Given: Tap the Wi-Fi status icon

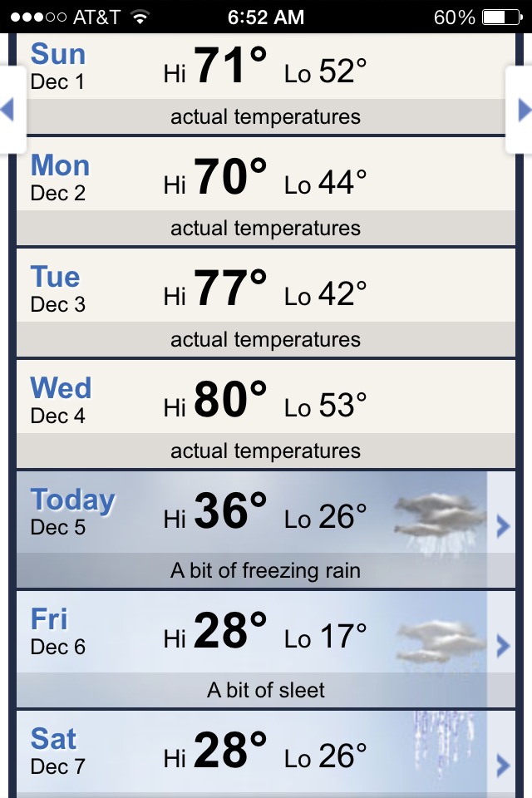Looking at the screenshot, I should (x=140, y=17).
